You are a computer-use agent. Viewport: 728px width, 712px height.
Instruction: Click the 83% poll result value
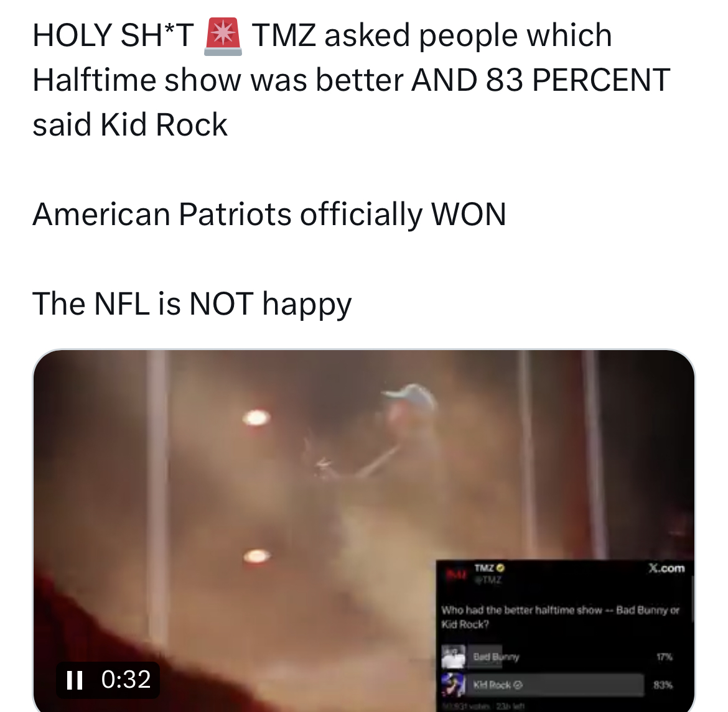click(663, 685)
